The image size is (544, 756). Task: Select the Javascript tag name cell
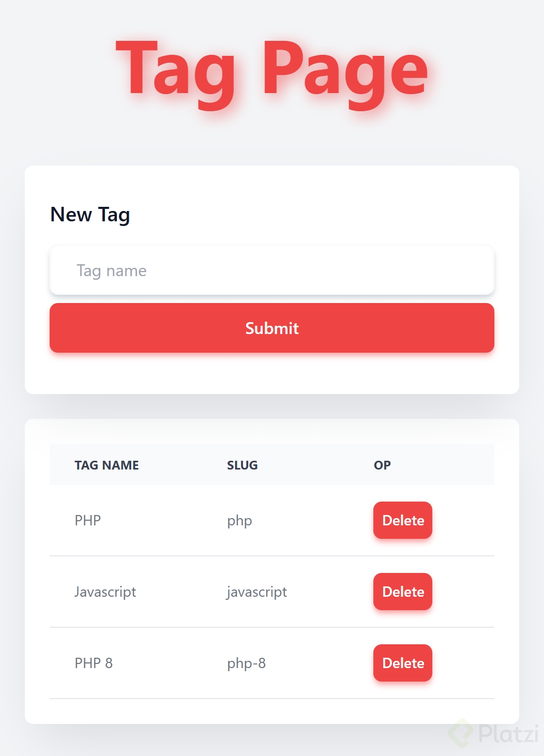click(x=105, y=592)
